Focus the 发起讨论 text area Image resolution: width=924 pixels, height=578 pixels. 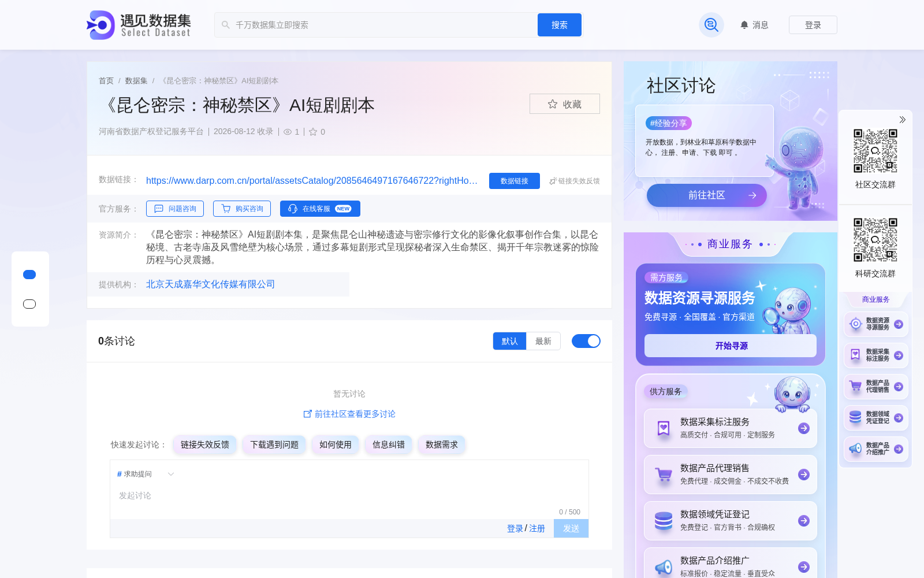coord(349,497)
